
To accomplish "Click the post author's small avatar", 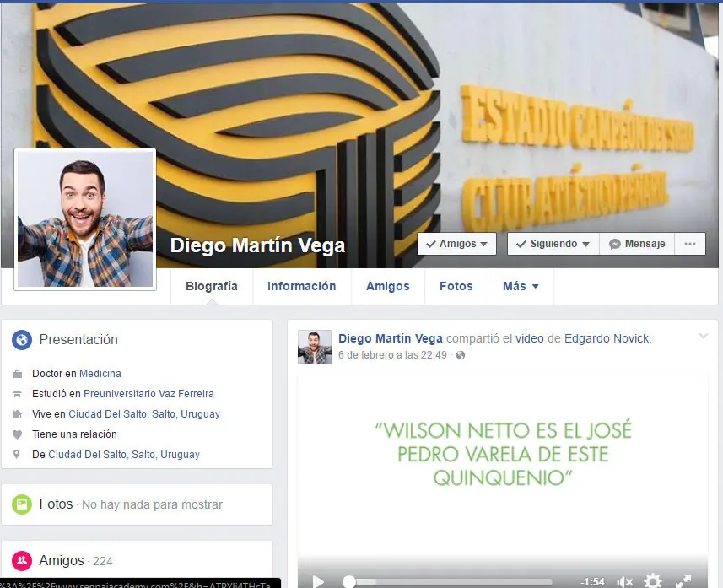I will 315,347.
